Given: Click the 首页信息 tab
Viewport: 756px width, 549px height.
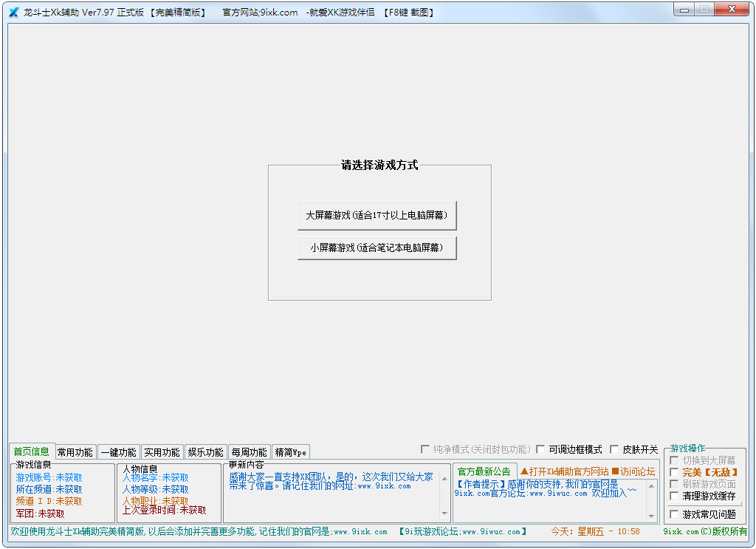Looking at the screenshot, I should (x=33, y=451).
